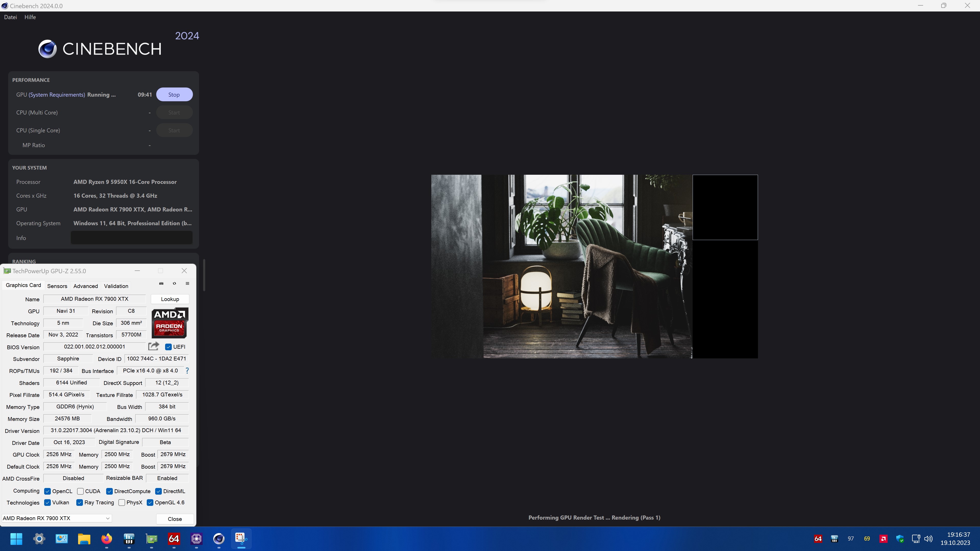Viewport: 980px width, 551px height.
Task: Open the GPU-Z hamburger menu icon
Action: click(187, 283)
